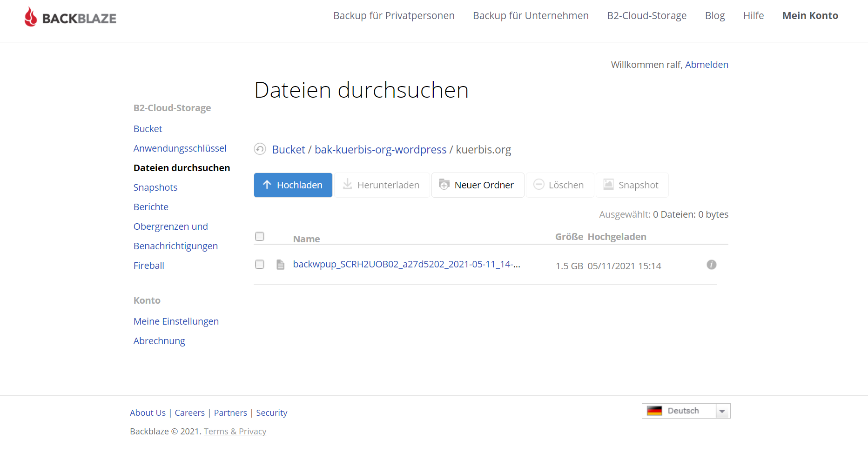Click the Löschen delete button
868x466 pixels.
pyautogui.click(x=559, y=185)
